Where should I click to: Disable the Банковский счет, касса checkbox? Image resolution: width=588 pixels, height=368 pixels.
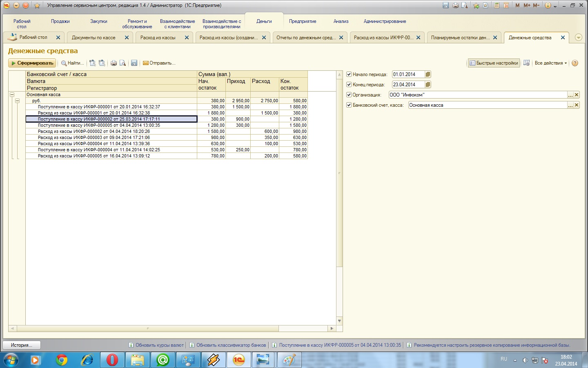click(349, 105)
